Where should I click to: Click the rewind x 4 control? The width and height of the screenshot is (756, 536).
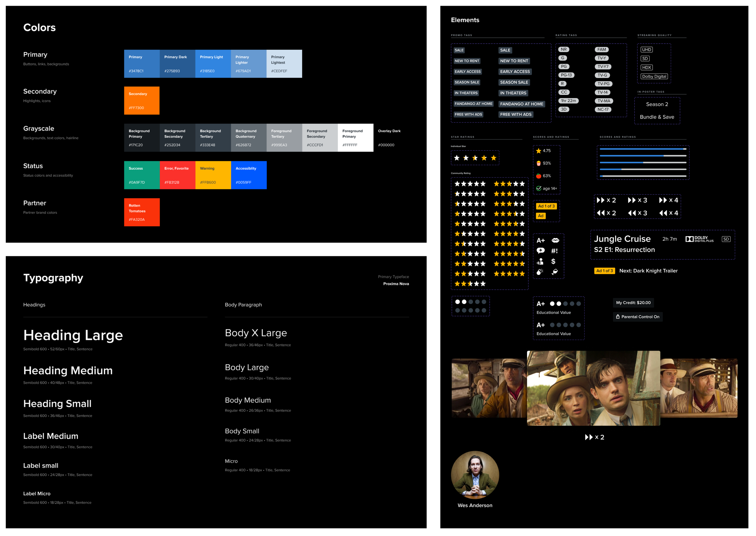(x=669, y=213)
